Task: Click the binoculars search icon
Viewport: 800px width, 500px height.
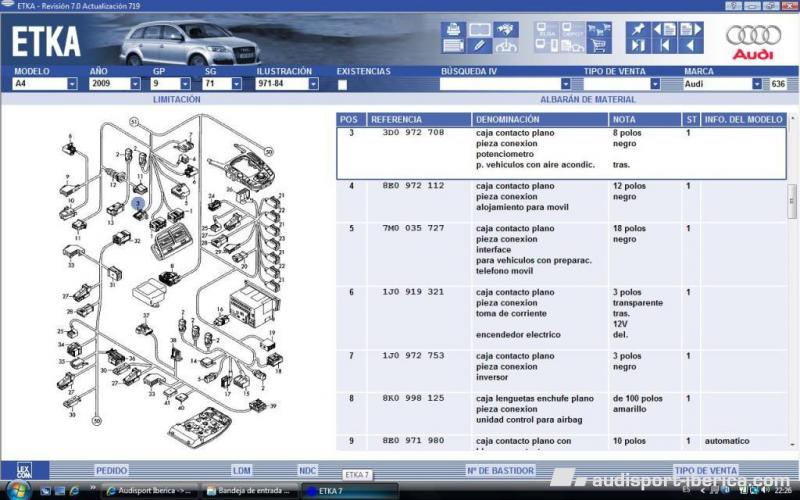Action: 506,29
